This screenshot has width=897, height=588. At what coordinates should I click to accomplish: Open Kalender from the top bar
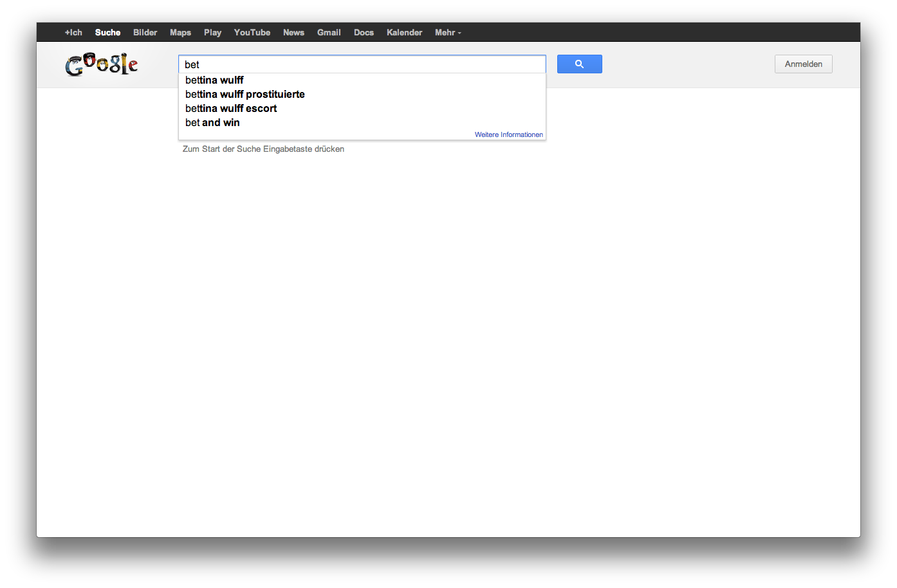[404, 33]
